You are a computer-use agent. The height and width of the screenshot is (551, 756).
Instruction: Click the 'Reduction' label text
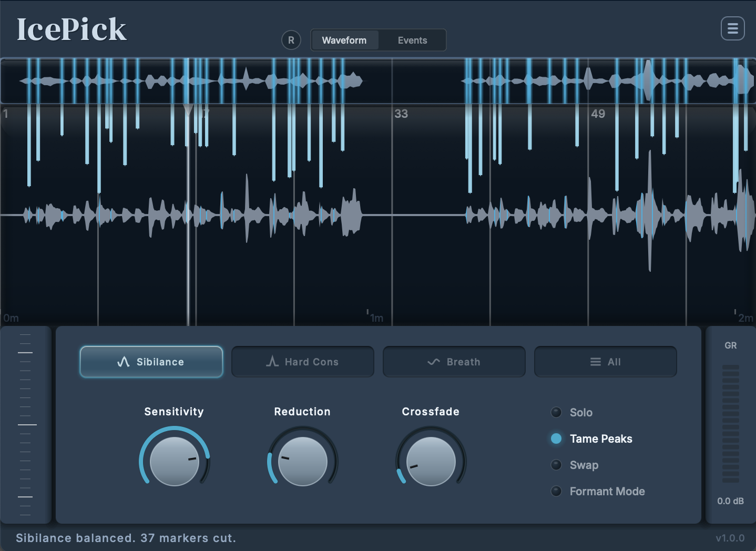click(302, 412)
